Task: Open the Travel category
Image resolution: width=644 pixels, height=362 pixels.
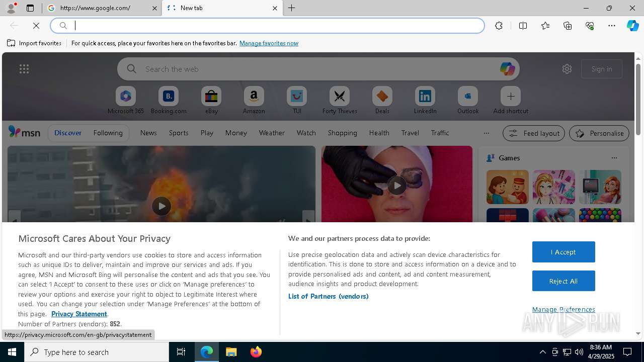Action: pos(410,133)
